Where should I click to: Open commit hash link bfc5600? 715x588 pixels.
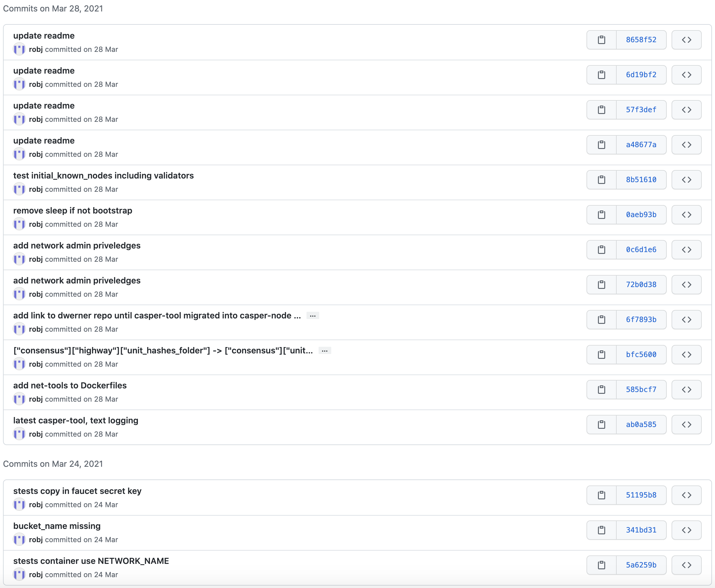(x=641, y=355)
